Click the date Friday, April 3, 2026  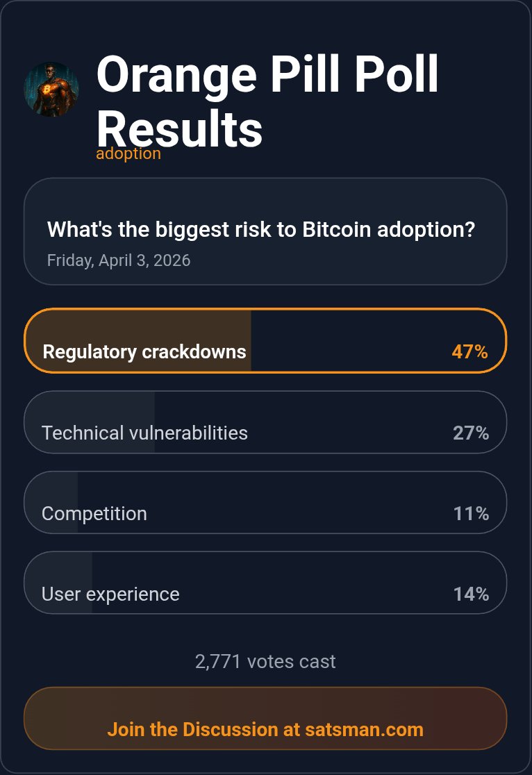119,260
